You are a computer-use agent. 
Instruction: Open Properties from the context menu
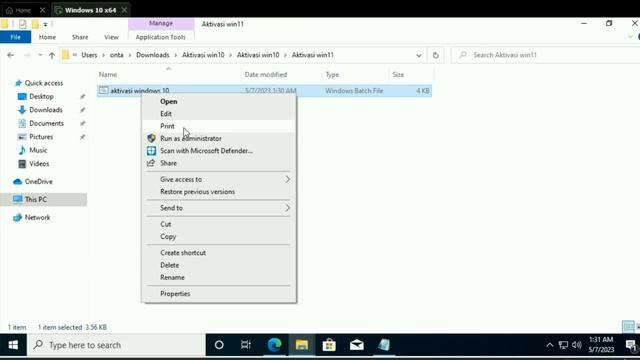175,293
